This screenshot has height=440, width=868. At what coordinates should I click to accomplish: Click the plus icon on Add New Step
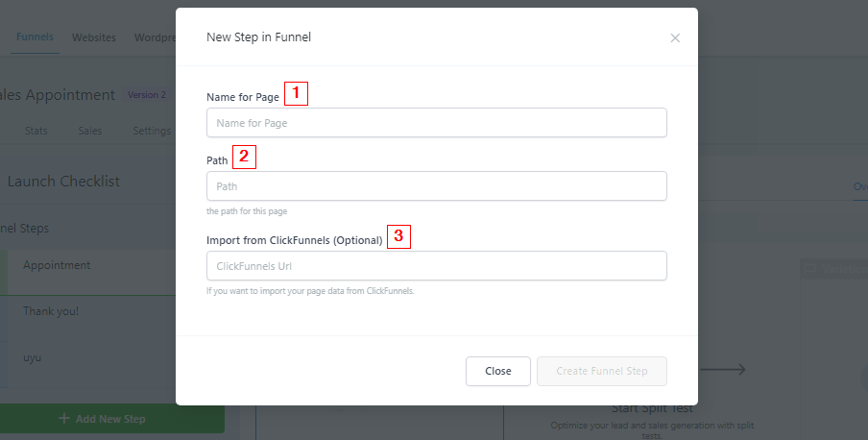(64, 419)
